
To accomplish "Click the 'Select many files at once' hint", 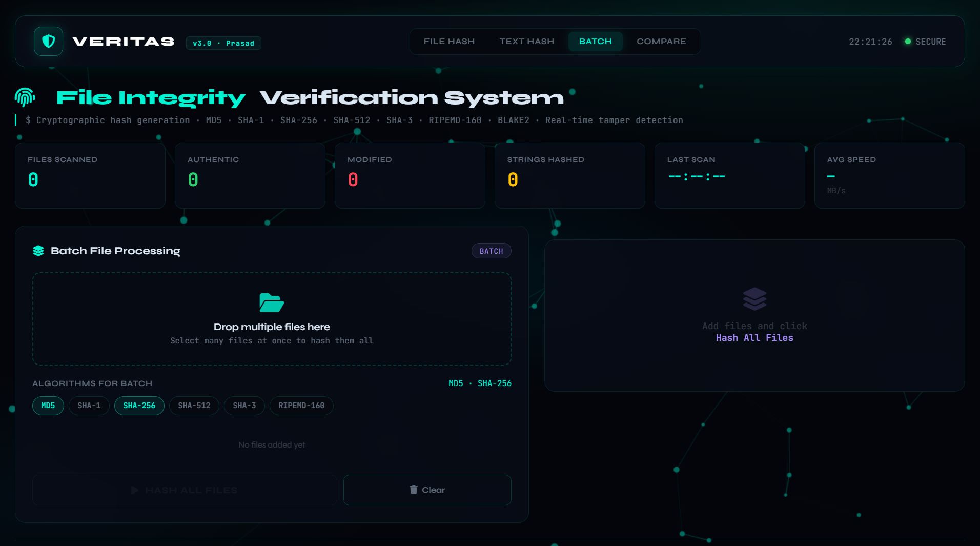I will coord(272,341).
